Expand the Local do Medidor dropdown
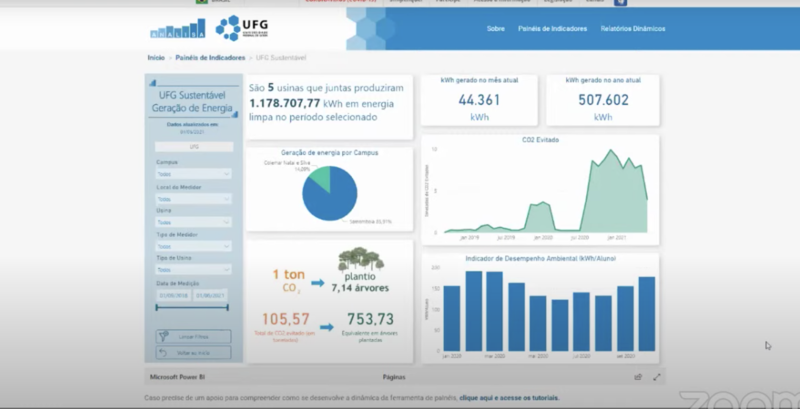This screenshot has width=800, height=409. click(x=193, y=198)
